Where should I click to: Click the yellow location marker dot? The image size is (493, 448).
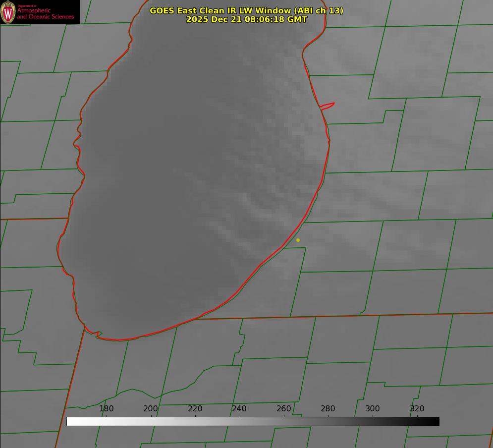[x=298, y=240]
